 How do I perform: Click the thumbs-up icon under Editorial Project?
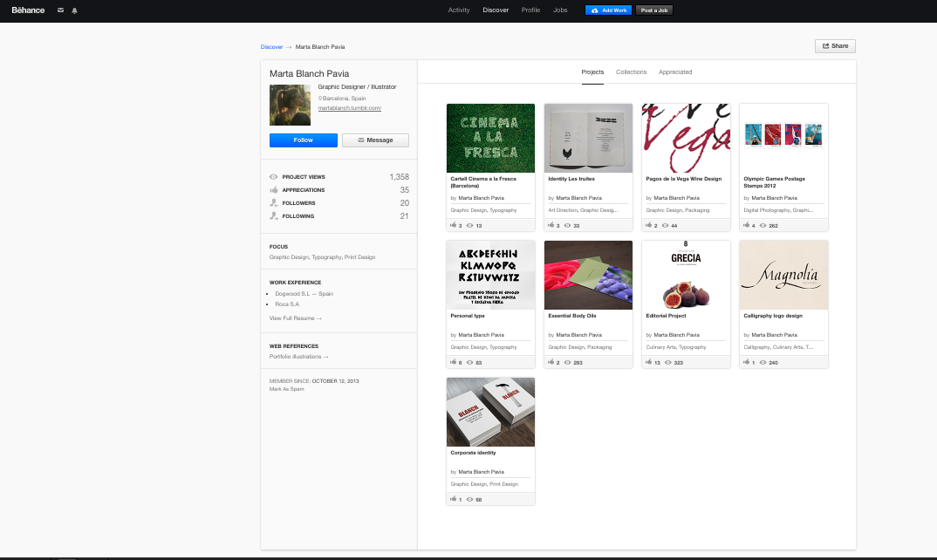click(649, 362)
